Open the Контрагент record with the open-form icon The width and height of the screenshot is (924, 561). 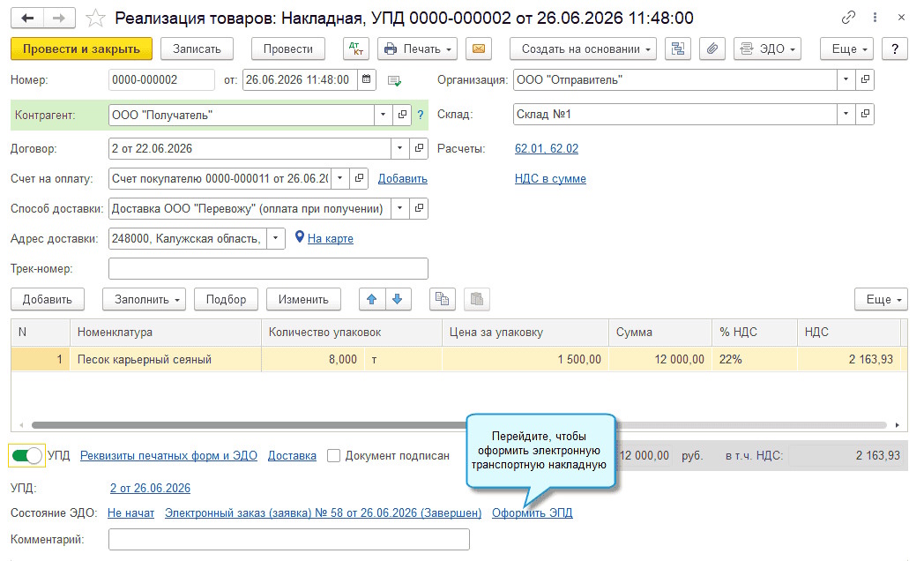[402, 115]
